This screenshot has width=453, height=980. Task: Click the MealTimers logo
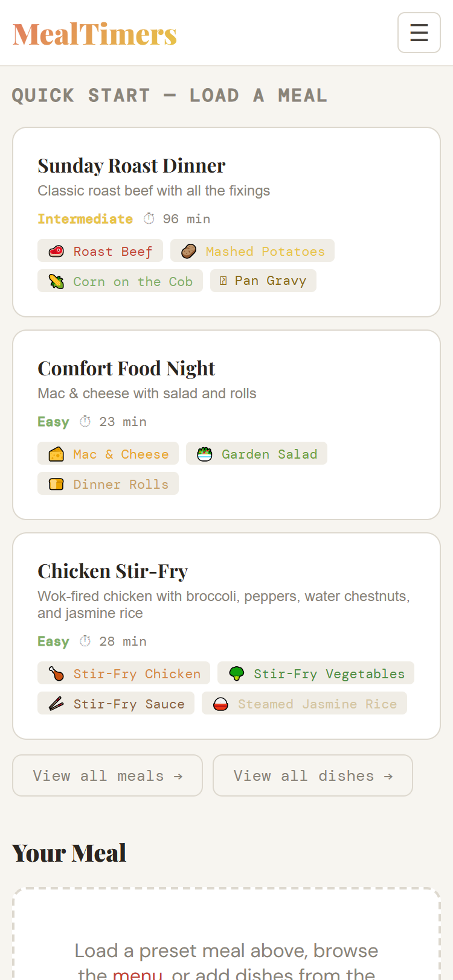94,33
